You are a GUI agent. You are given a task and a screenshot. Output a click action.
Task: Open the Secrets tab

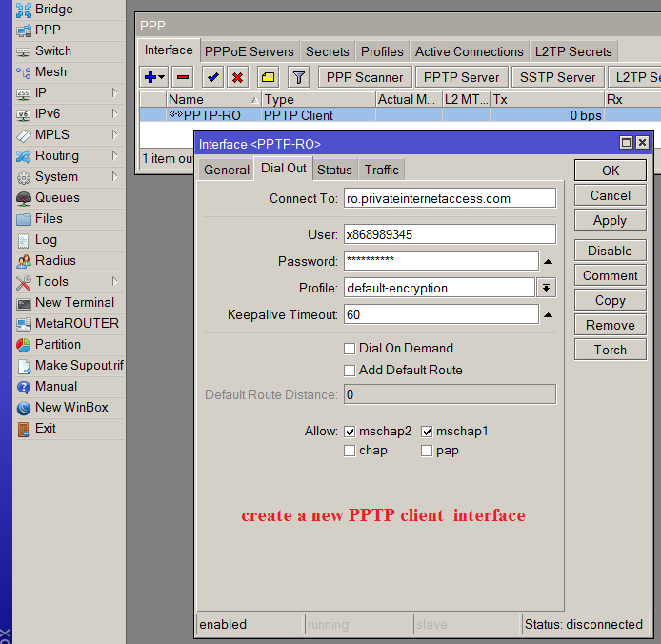328,51
